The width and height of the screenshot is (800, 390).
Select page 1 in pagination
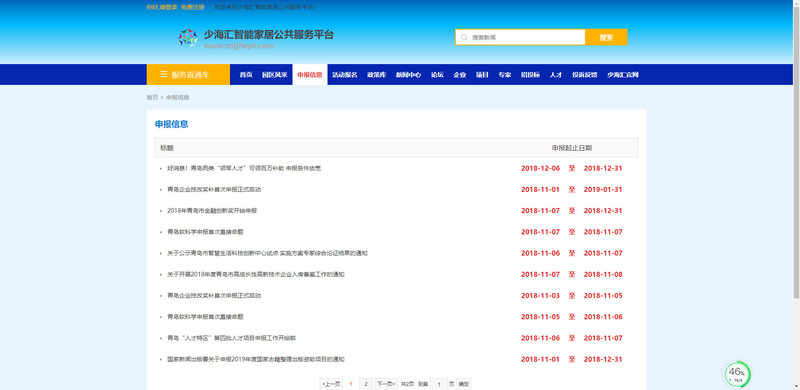tap(351, 384)
